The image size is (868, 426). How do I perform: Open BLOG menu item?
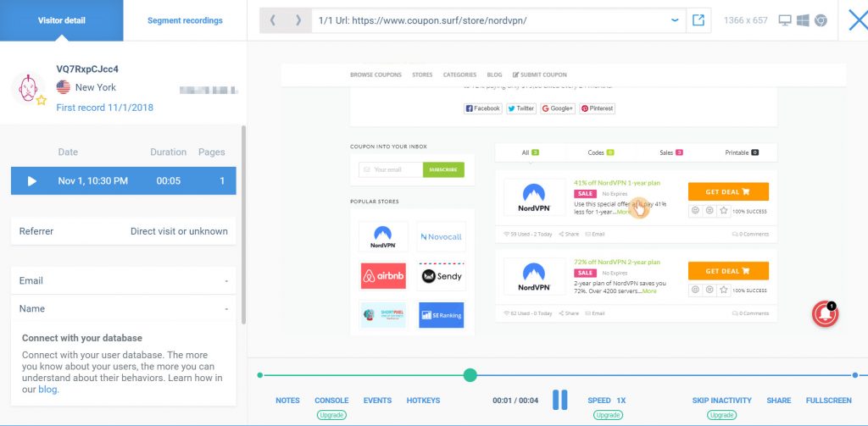(x=494, y=75)
